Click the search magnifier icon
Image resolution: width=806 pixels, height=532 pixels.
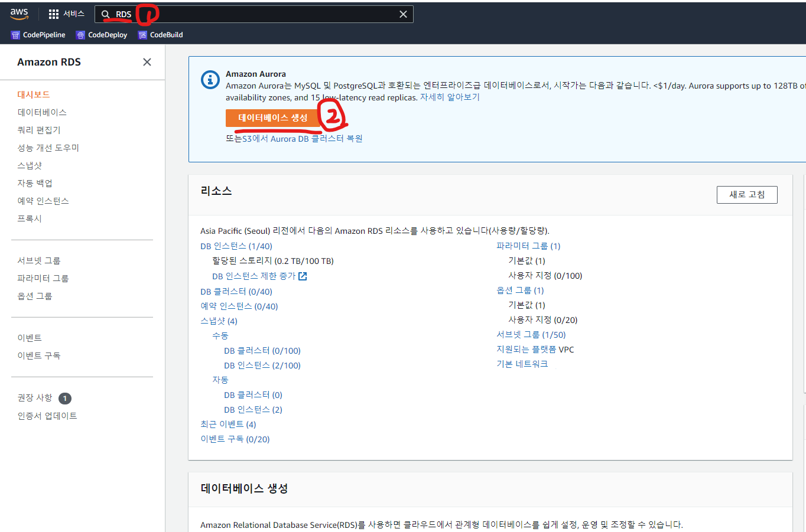106,14
